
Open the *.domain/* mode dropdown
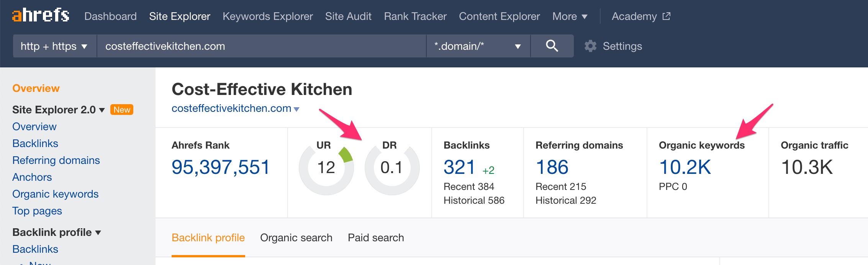pyautogui.click(x=478, y=46)
